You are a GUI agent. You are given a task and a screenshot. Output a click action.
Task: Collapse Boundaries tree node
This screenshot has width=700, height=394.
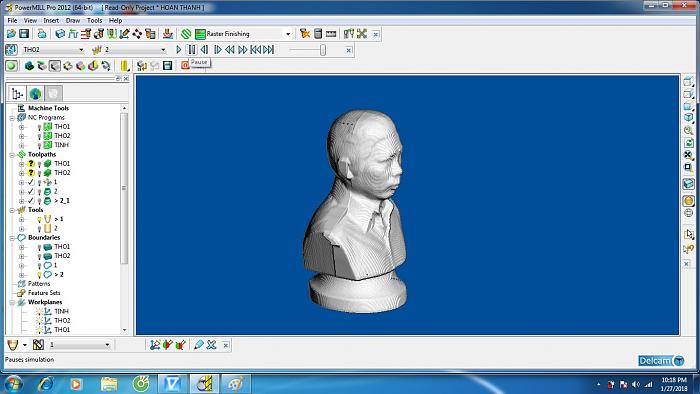12,238
